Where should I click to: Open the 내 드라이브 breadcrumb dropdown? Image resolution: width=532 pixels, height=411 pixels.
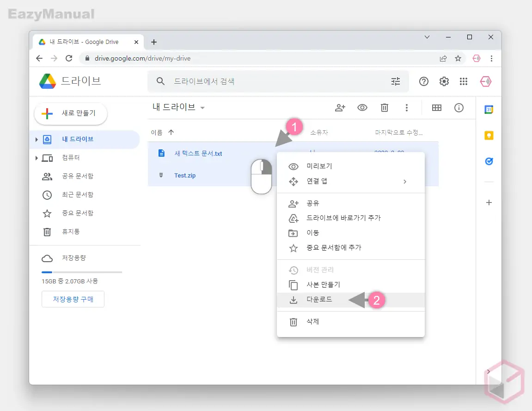pyautogui.click(x=202, y=106)
